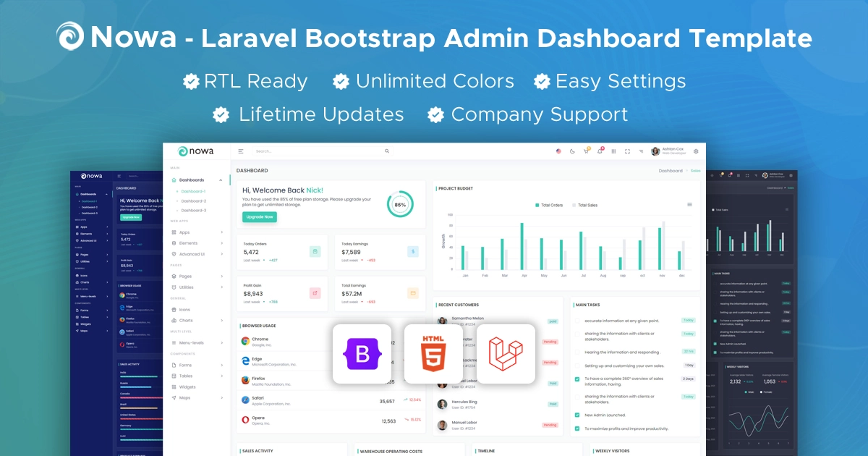The image size is (868, 456).
Task: Select Dashboard-2 in the sidebar
Action: click(193, 200)
